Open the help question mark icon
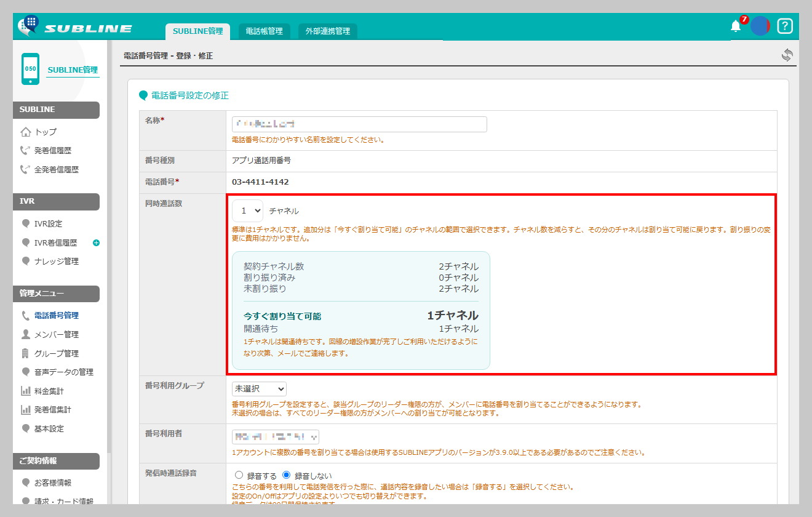 point(785,26)
